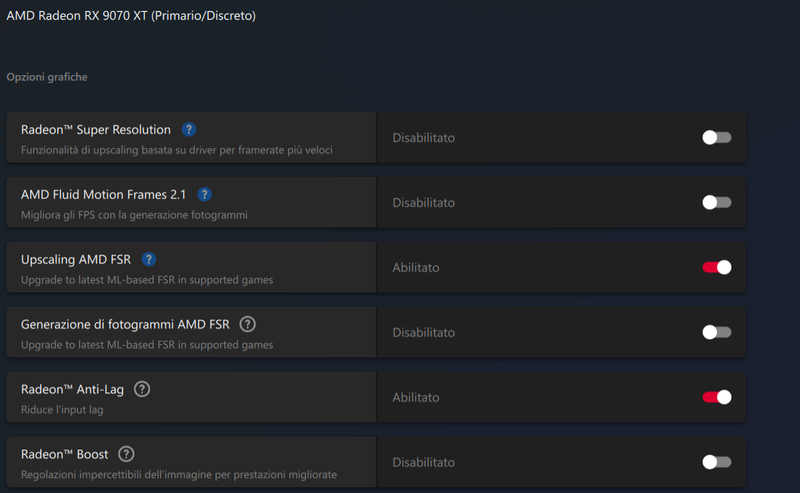Enable the Radeon Super Resolution toggle
The image size is (800, 493).
716,138
